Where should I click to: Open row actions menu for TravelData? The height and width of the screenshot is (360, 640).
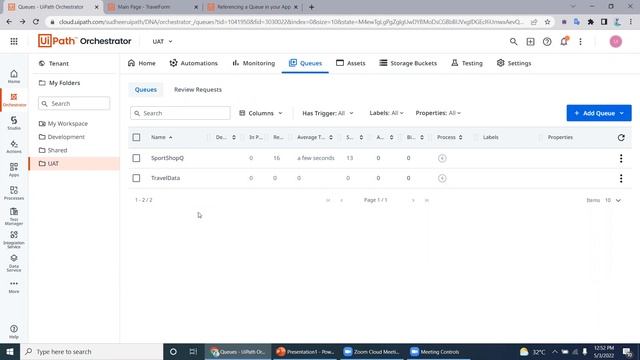(621, 178)
